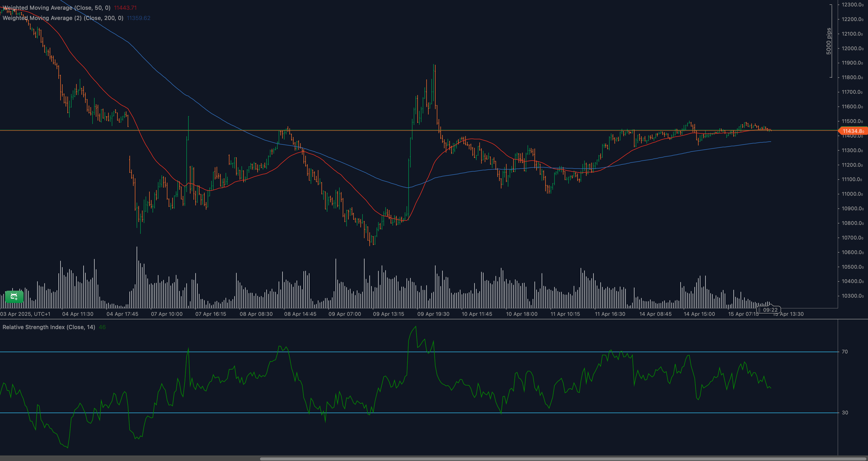Open the green add trading robot button
Image resolution: width=868 pixels, height=461 pixels.
[x=14, y=297]
